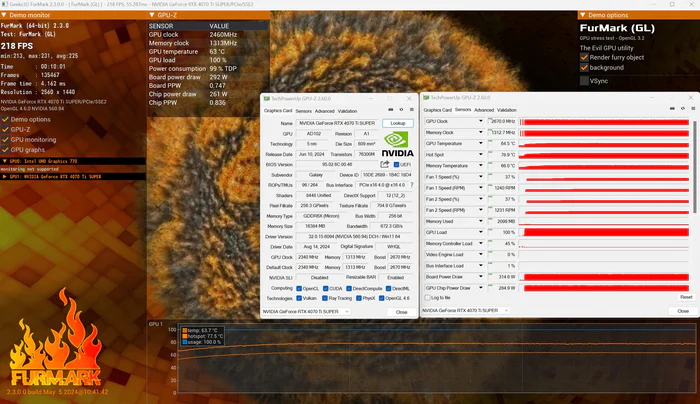Click the FurMark flame logo

click(56, 338)
